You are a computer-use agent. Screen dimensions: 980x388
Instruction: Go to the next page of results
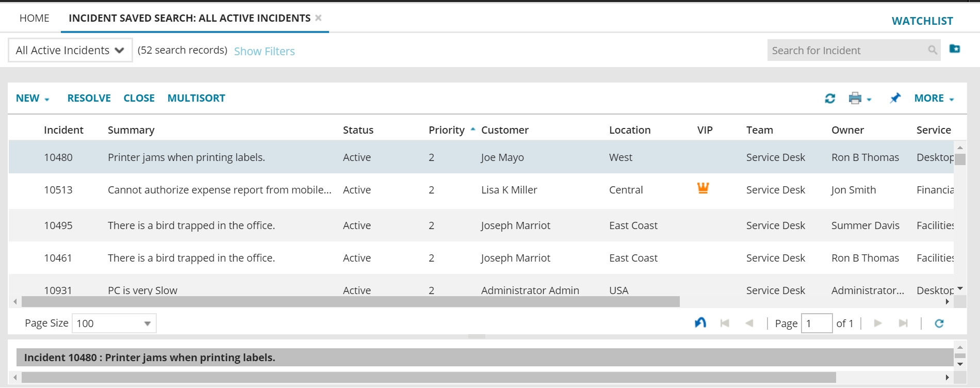(878, 324)
